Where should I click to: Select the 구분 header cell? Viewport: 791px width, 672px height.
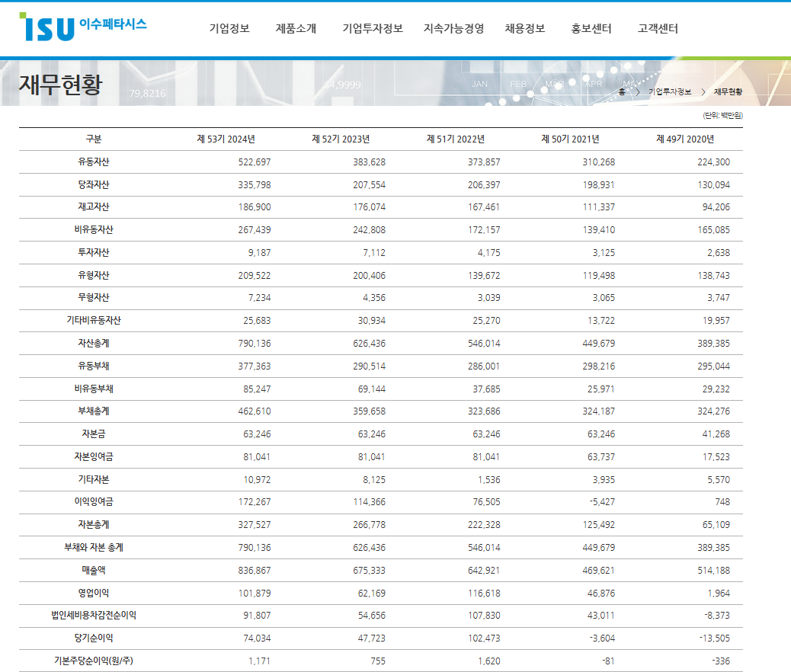pos(91,139)
